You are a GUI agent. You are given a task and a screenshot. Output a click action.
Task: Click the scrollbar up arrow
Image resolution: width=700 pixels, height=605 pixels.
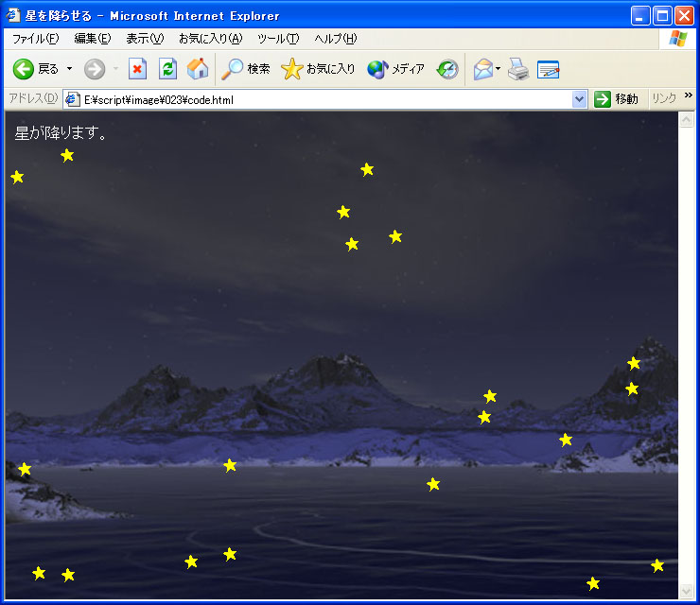(x=686, y=119)
